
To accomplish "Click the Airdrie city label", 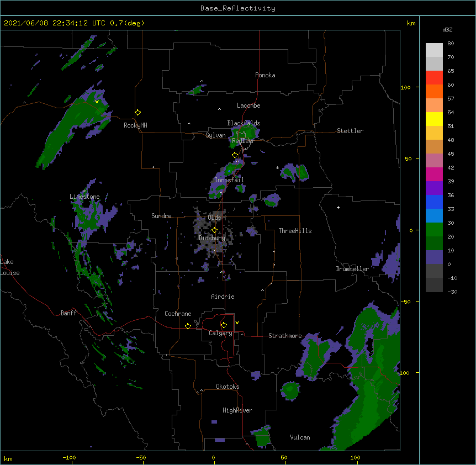I will tap(223, 297).
